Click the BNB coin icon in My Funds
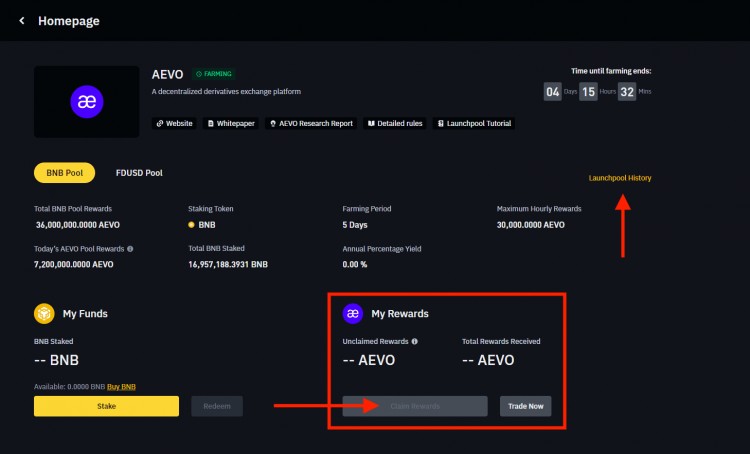The height and width of the screenshot is (454, 750). click(44, 314)
